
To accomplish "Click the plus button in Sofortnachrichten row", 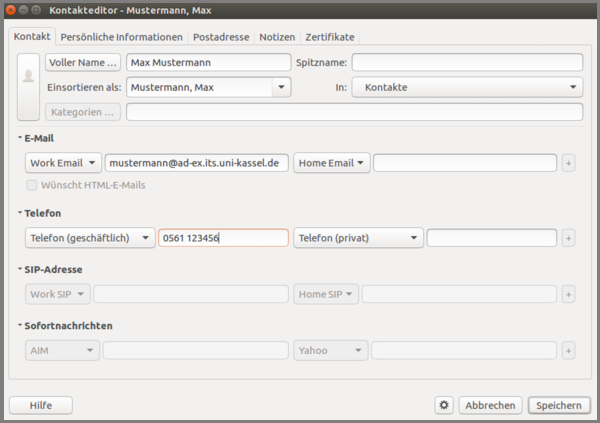I will [x=569, y=351].
